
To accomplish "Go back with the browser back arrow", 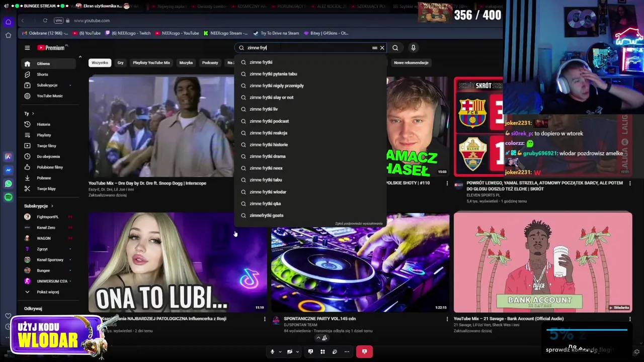I will point(23,21).
